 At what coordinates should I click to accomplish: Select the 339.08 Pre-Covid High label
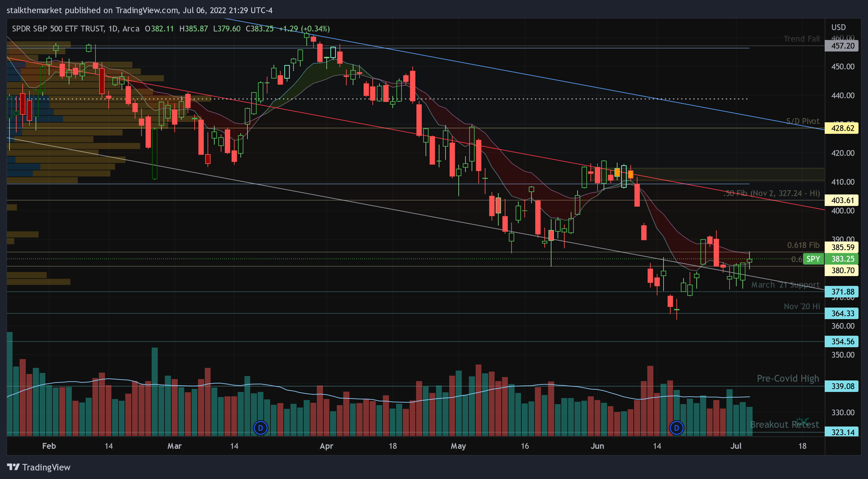(x=842, y=386)
